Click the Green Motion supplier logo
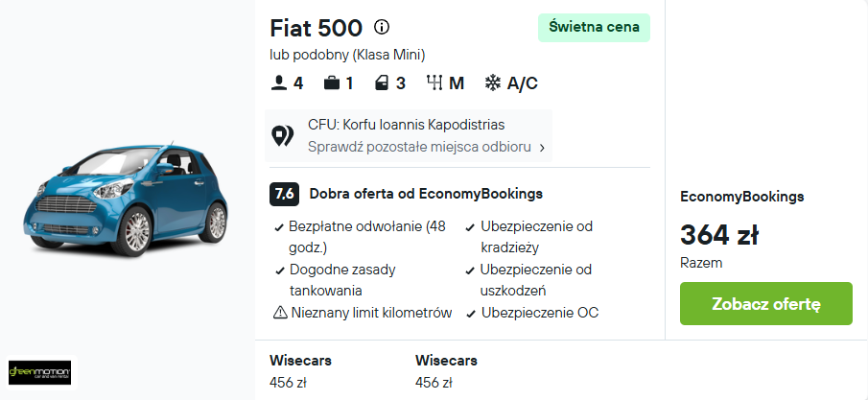The height and width of the screenshot is (400, 868). [40, 372]
